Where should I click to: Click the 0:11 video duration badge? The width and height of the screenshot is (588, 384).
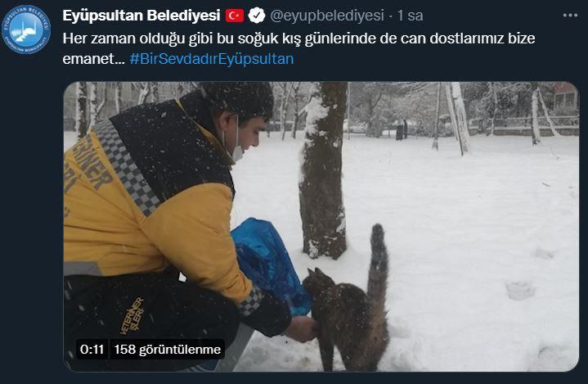(92, 350)
